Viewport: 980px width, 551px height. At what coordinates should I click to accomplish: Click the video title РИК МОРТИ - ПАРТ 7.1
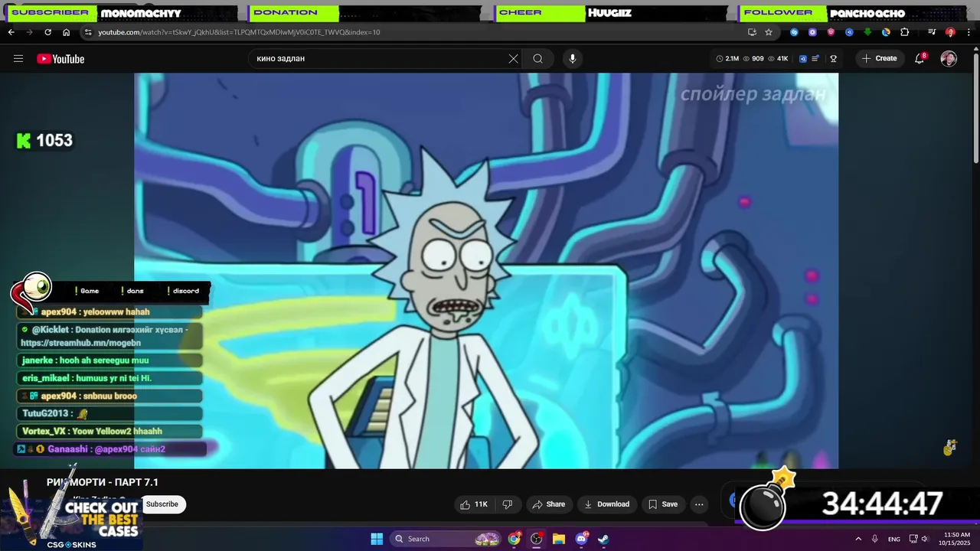coord(103,482)
